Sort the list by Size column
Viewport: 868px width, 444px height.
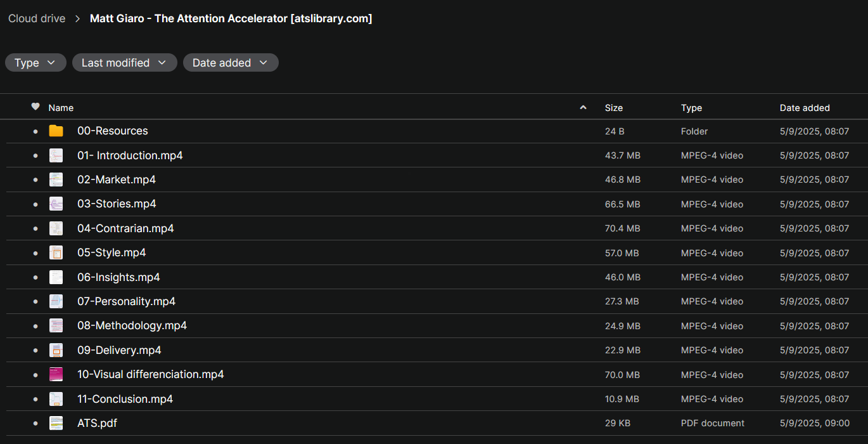coord(613,108)
